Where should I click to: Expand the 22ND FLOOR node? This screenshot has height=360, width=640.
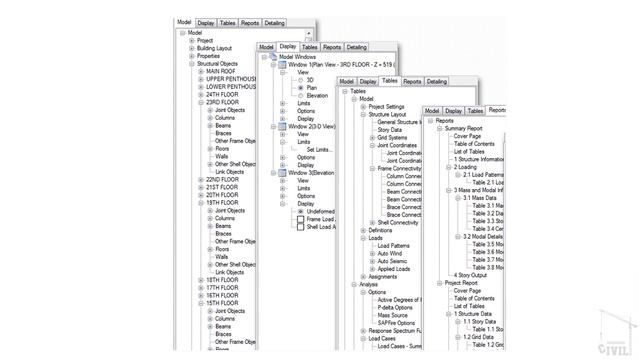(201, 180)
